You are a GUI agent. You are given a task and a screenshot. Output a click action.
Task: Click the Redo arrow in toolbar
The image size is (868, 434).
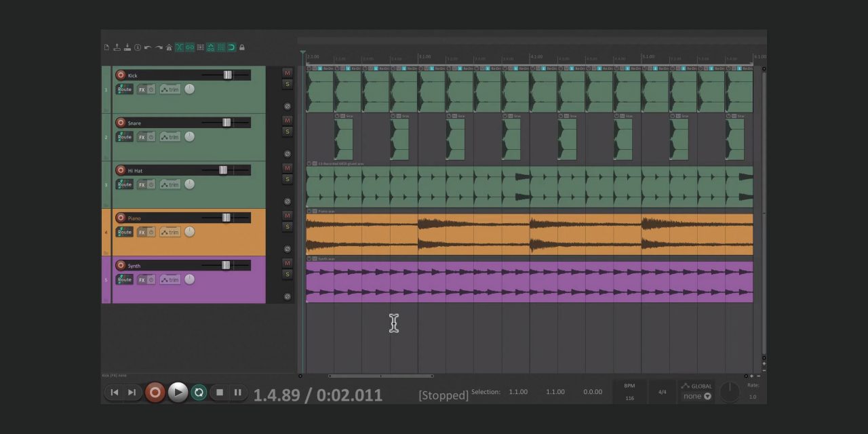click(x=159, y=47)
